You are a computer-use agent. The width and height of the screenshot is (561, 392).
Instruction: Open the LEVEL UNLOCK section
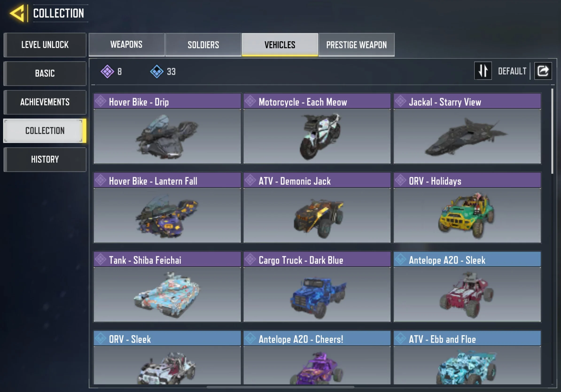pyautogui.click(x=45, y=45)
